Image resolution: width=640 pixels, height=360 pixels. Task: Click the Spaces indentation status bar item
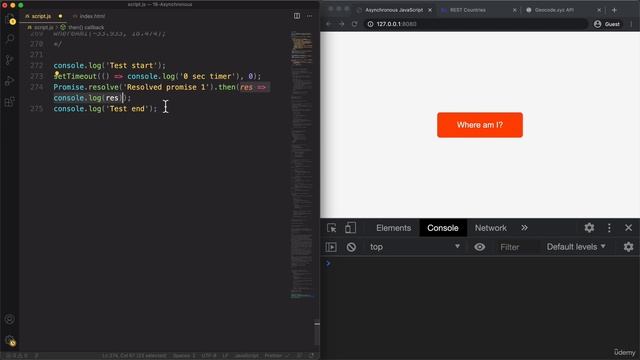[x=184, y=356]
